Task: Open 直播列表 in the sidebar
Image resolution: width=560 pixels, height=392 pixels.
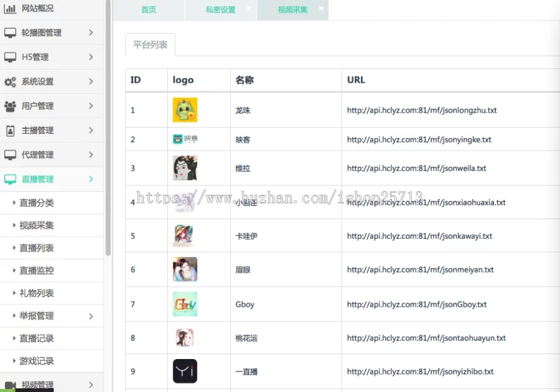Action: (37, 248)
